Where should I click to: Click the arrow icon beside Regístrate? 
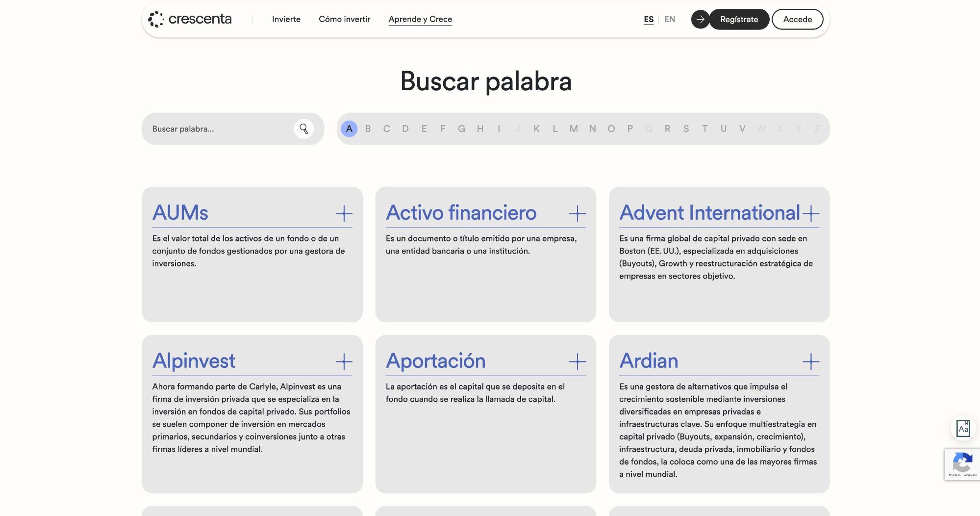[700, 19]
